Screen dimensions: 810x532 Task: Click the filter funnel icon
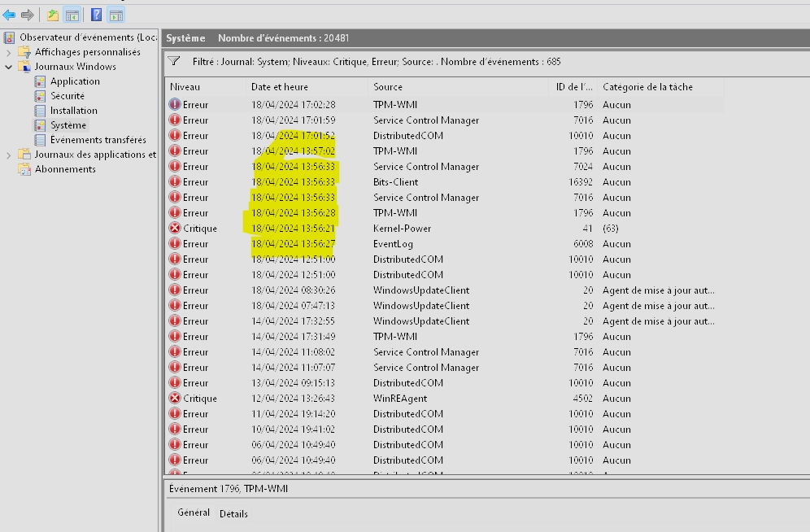tap(174, 61)
